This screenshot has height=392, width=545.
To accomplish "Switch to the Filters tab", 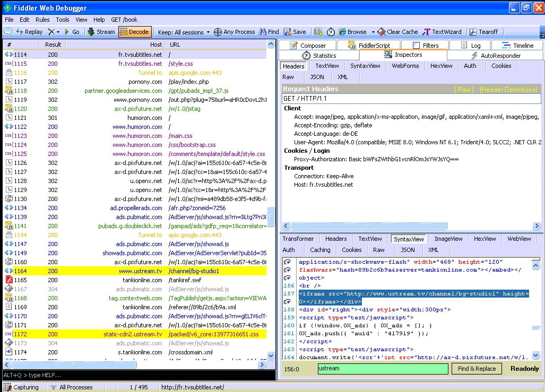I will coord(425,45).
